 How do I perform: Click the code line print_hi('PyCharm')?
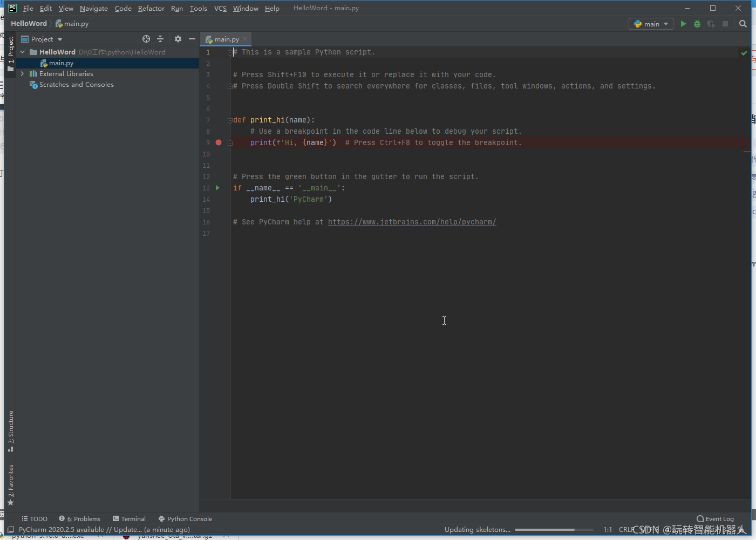pyautogui.click(x=291, y=199)
